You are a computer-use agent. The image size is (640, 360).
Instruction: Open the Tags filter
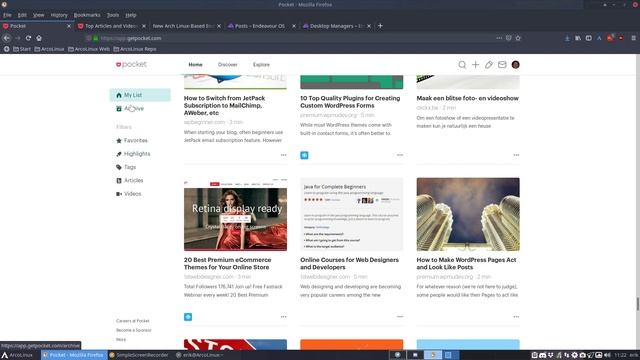(x=126, y=167)
